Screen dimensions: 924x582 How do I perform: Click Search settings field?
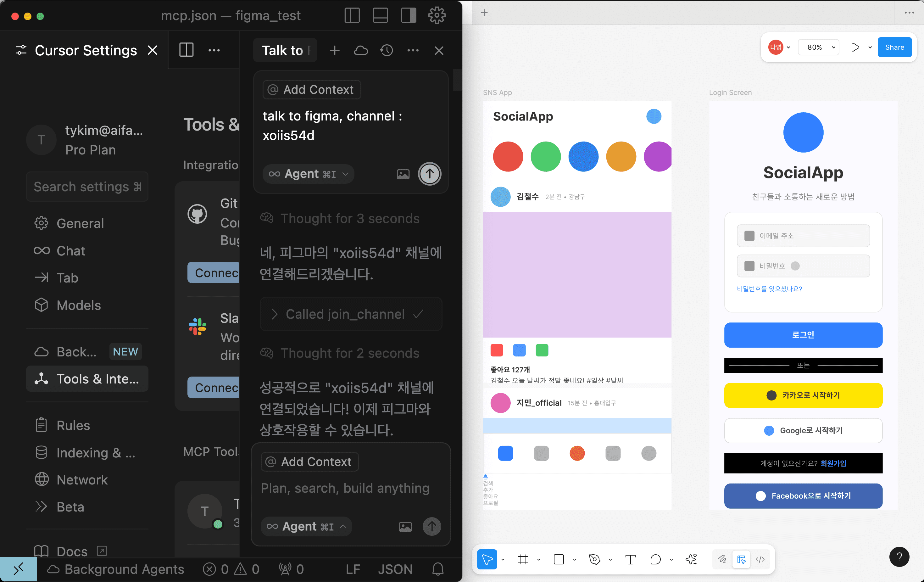tap(87, 187)
